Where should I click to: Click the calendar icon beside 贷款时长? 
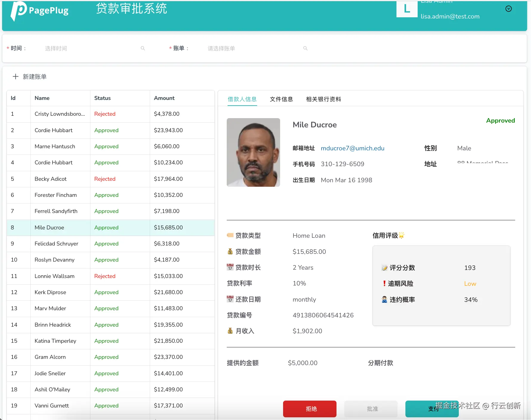[x=230, y=267]
